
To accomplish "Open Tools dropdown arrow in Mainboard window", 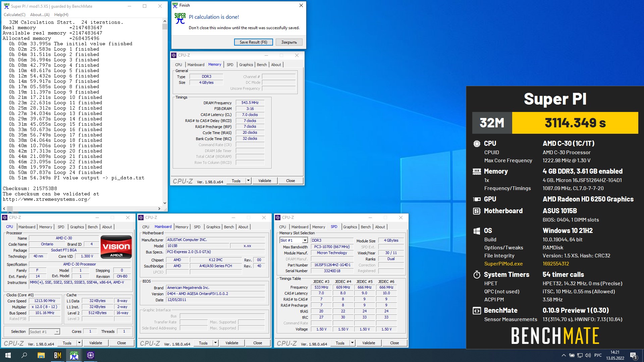I will 215,343.
